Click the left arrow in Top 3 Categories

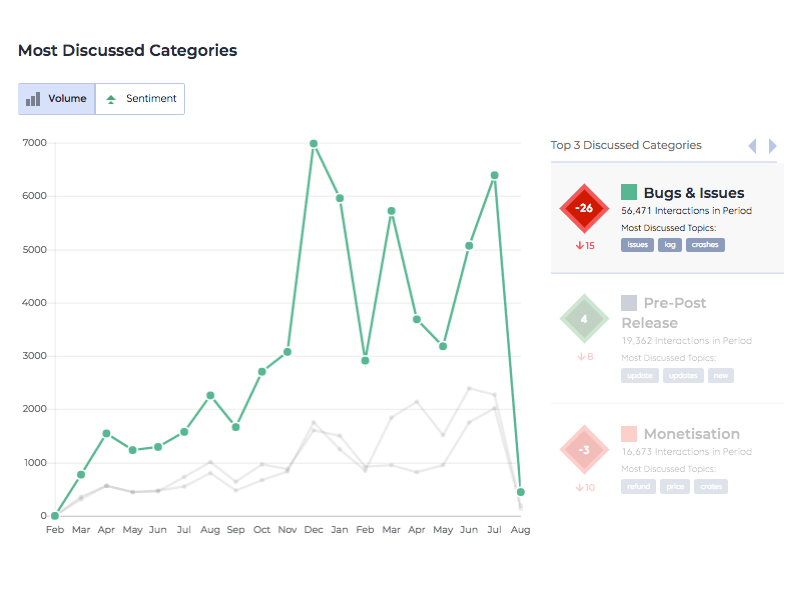point(753,146)
